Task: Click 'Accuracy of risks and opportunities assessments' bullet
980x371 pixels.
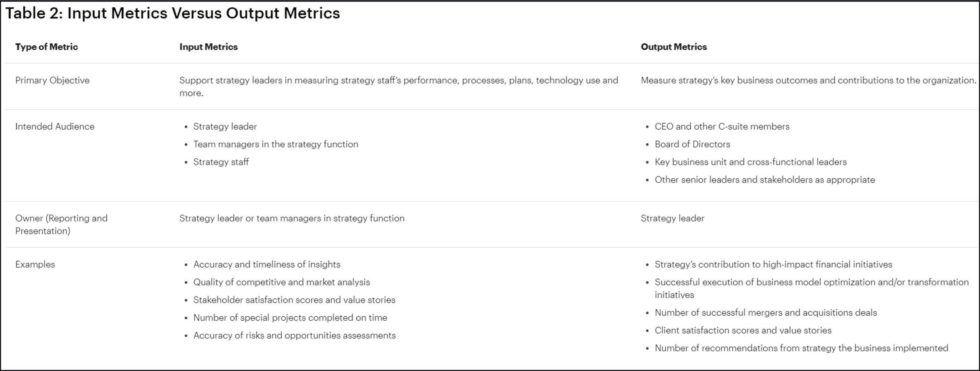Action: click(294, 335)
